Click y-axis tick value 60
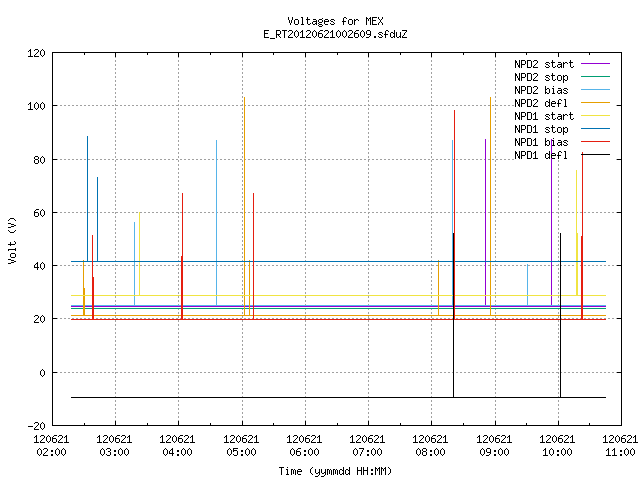 pyautogui.click(x=39, y=213)
